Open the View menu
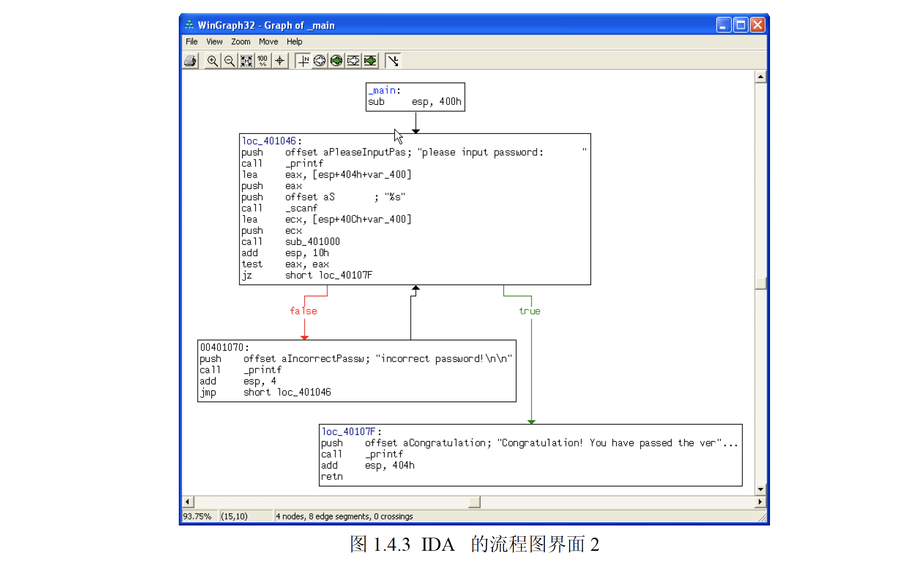 pyautogui.click(x=214, y=42)
